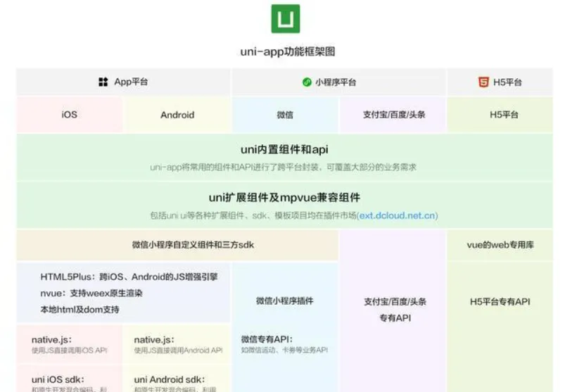Screen dimensions: 565x392
Task: Select the '微信' cell
Action: coord(285,115)
